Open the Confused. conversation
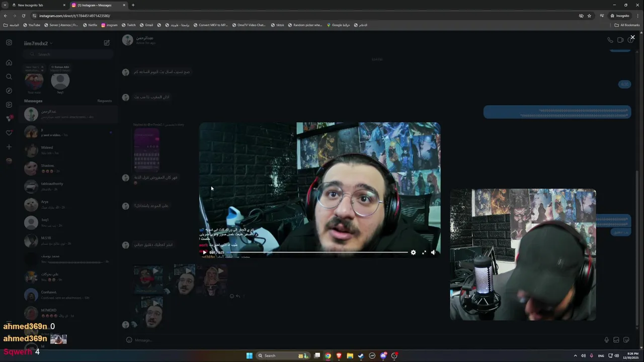Image resolution: width=644 pixels, height=362 pixels. click(67, 295)
